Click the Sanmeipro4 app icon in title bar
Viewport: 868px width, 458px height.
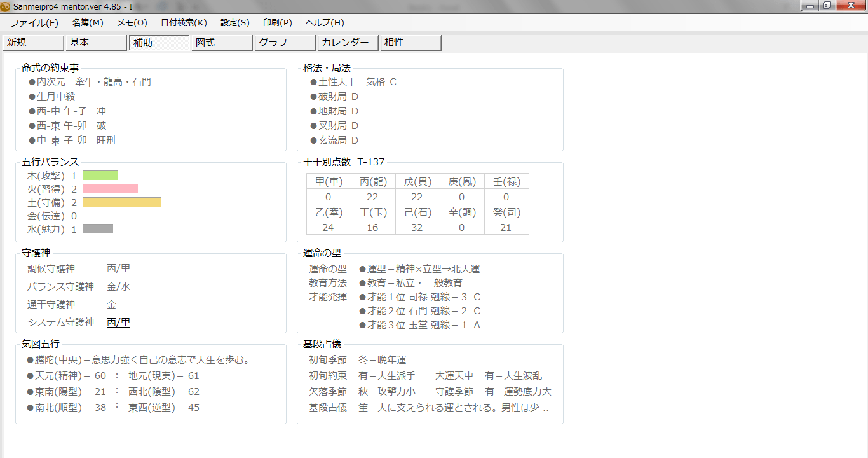6,6
